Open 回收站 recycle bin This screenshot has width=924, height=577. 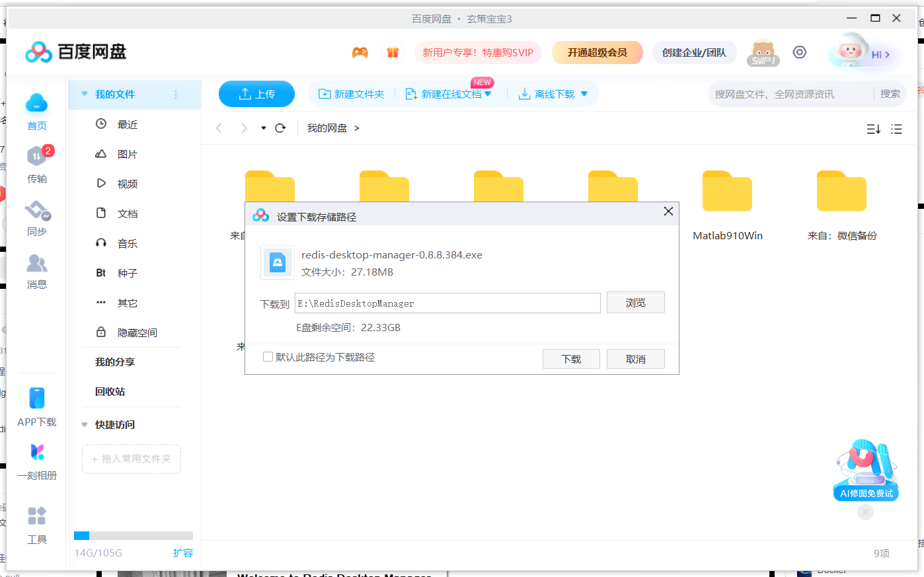pyautogui.click(x=110, y=392)
